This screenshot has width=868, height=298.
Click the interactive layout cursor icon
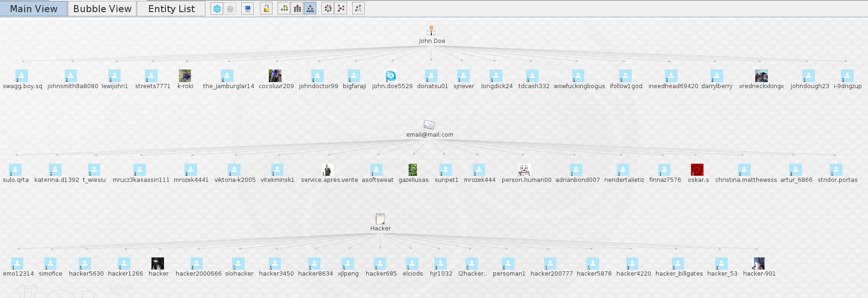tap(358, 8)
